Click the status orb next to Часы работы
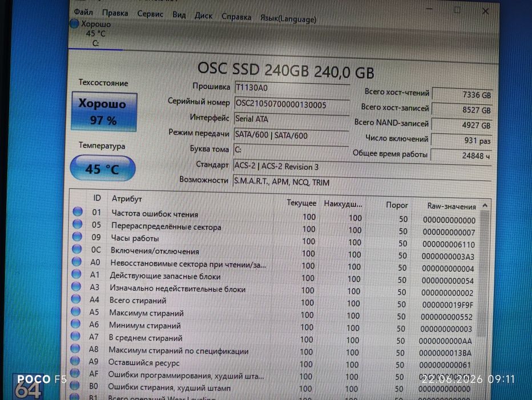The height and width of the screenshot is (400, 532). 77,237
